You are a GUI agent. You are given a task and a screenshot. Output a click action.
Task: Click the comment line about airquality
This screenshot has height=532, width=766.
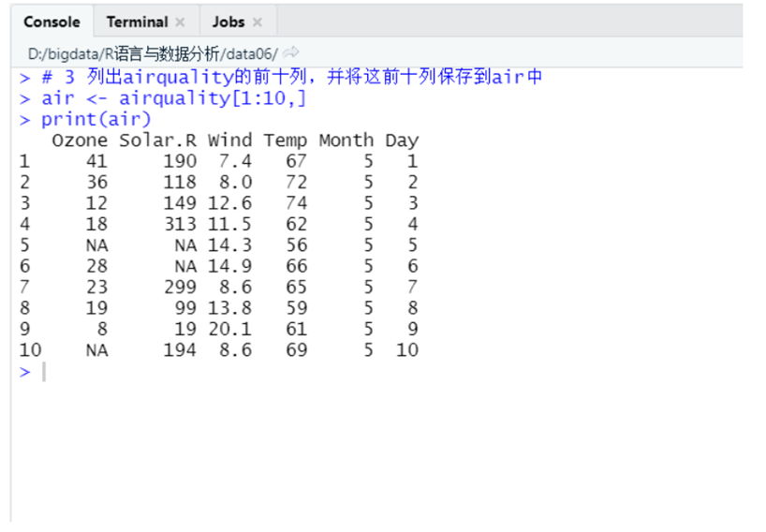click(x=291, y=77)
